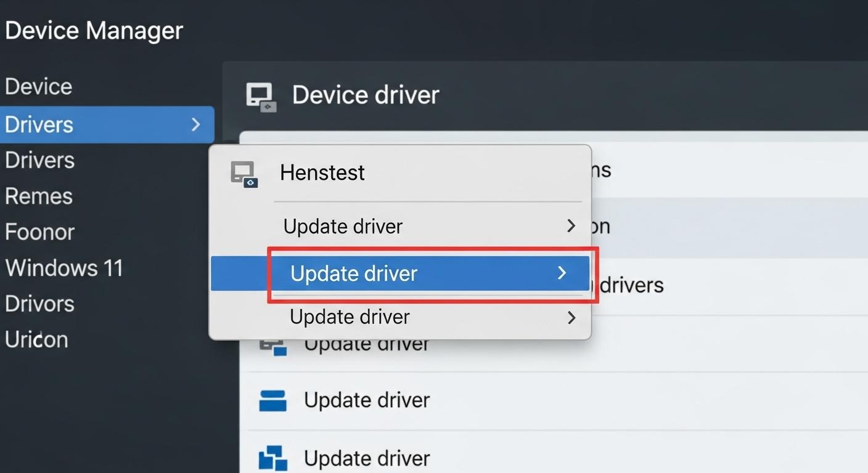This screenshot has width=868, height=473.
Task: Click the partly hidden icon below the popup menu
Action: point(272,346)
